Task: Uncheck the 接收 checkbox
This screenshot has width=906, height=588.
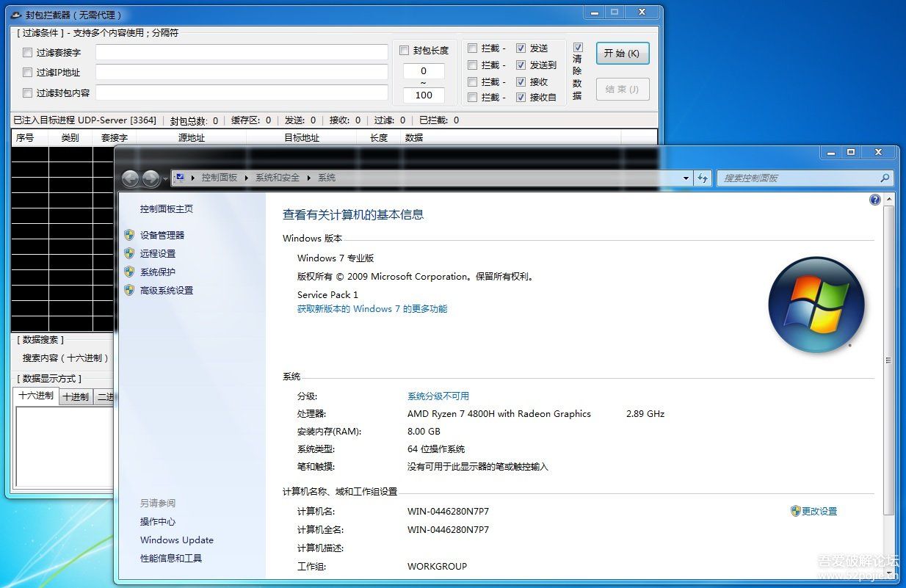Action: (521, 81)
